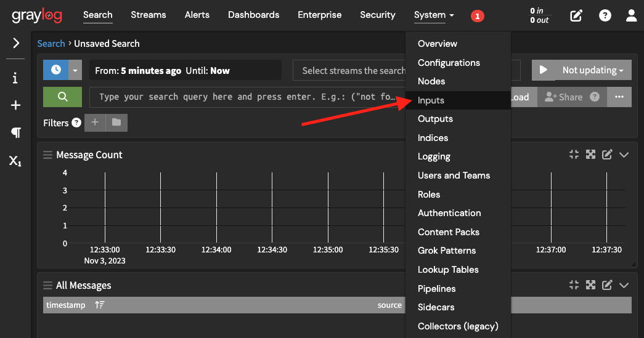Select Users and Teams menu entry
The height and width of the screenshot is (338, 644).
click(x=458, y=175)
